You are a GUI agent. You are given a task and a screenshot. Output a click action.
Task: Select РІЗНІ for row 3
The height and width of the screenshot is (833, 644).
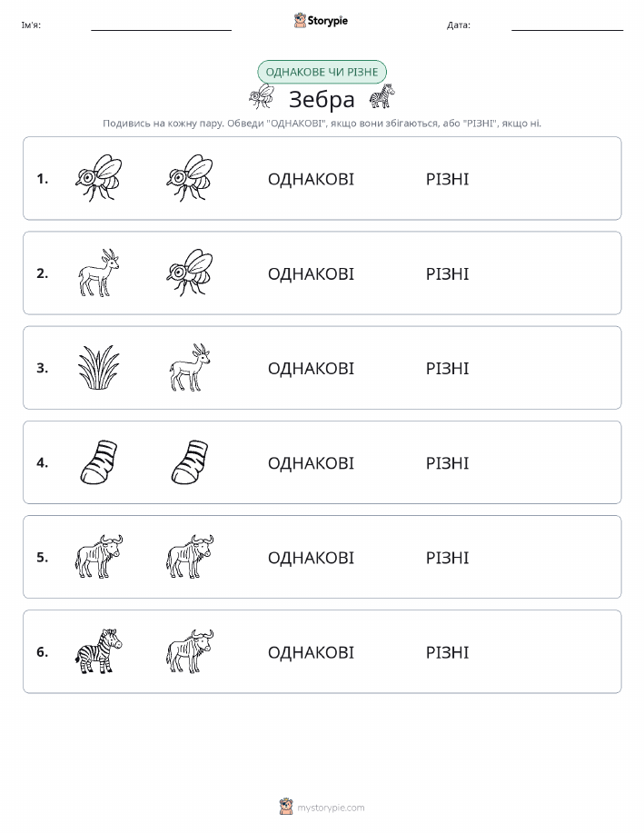pos(448,369)
